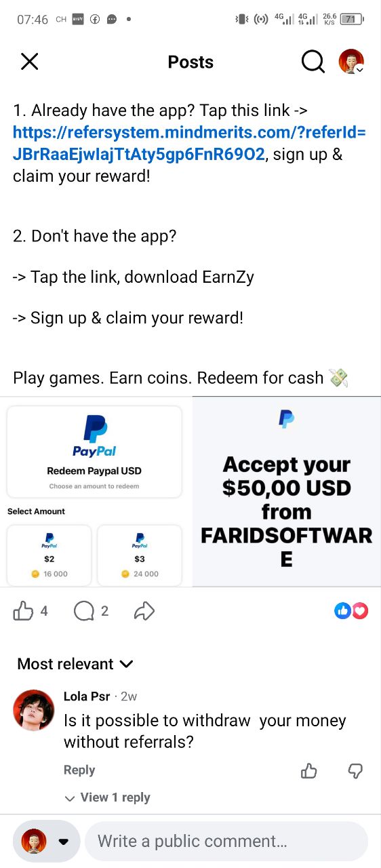
Task: Open the Accept your $50,00 USD image
Action: pos(287,492)
